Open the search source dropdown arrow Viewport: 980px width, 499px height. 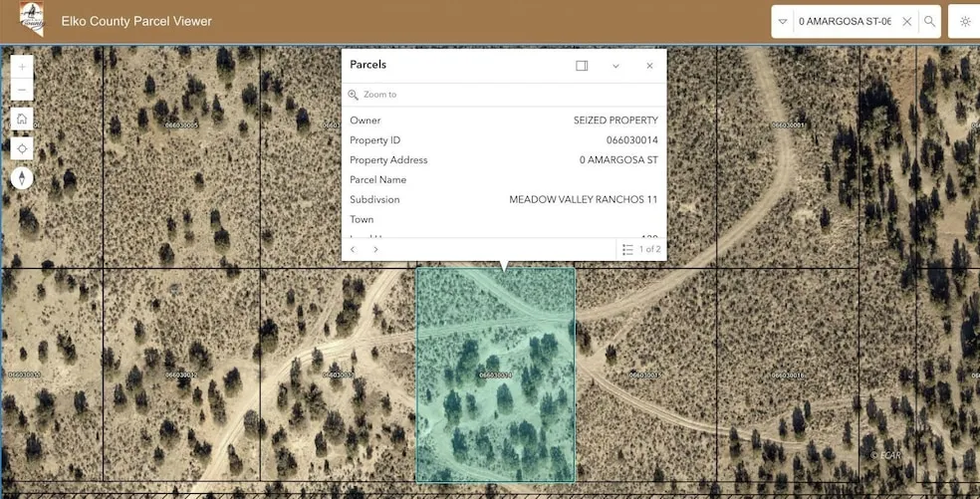(x=783, y=21)
